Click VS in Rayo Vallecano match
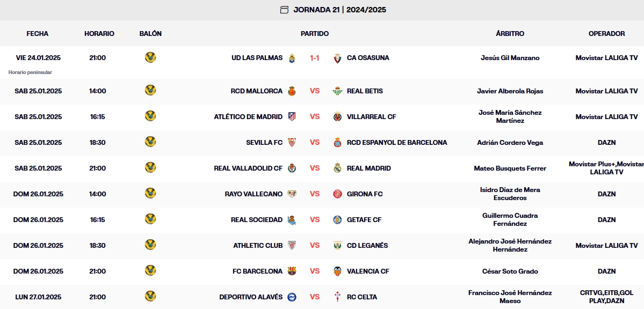 (x=315, y=194)
